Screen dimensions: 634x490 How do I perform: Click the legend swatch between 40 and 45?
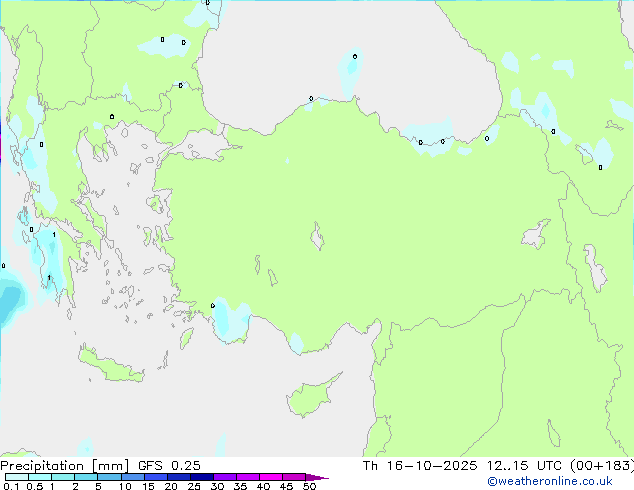[x=271, y=477]
